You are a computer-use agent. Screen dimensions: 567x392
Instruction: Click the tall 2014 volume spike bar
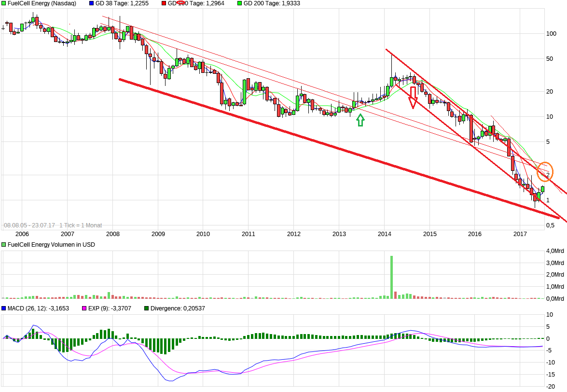point(391,277)
